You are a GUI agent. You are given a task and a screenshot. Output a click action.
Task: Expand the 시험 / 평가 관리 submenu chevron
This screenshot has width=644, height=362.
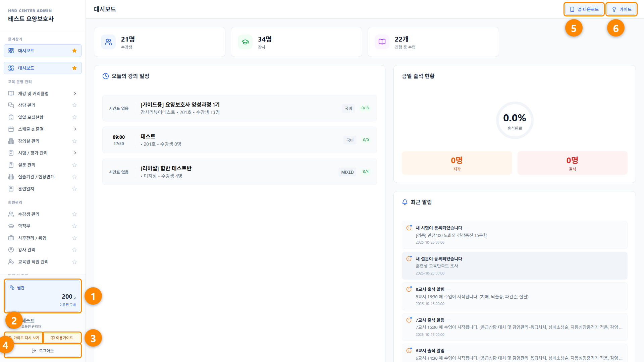click(x=75, y=153)
